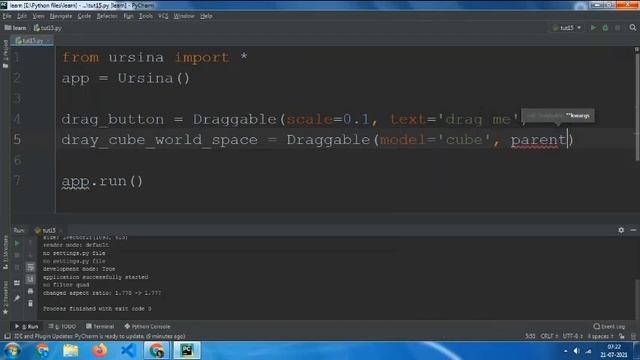
Task: Open the Event Log
Action: pos(609,327)
